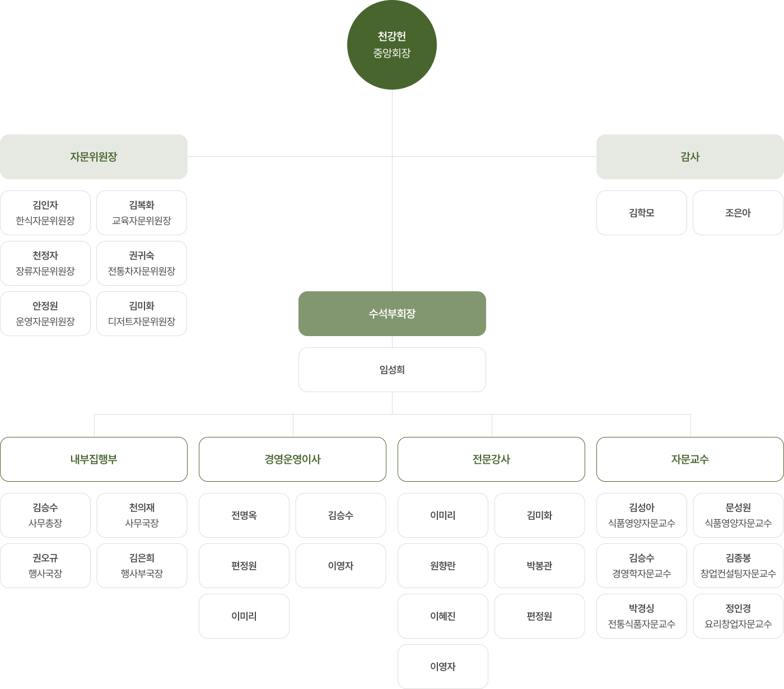Select the 자문위원장 header box

point(94,157)
